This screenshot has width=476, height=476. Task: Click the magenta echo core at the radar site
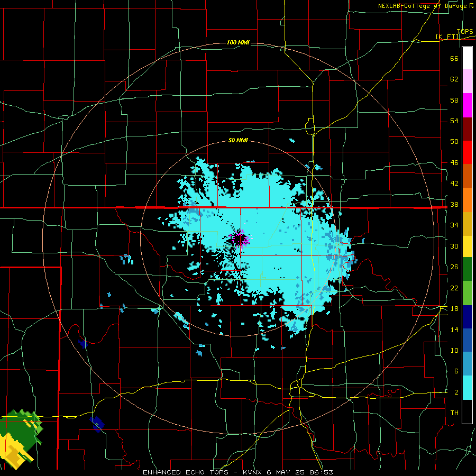[240, 239]
